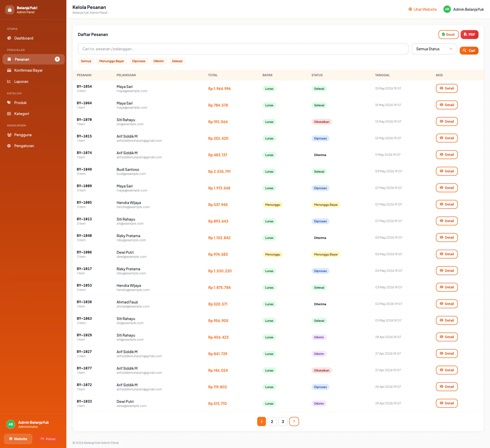Click the Lihat Website link
This screenshot has height=448, width=490.
[423, 9]
